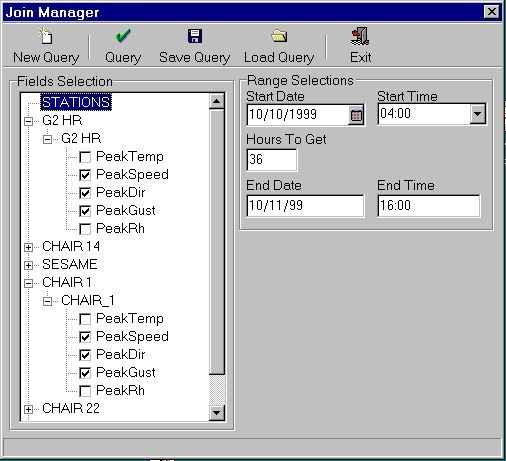Screen dimensions: 506x461
Task: Click the Hours To Get input field
Action: tap(271, 160)
